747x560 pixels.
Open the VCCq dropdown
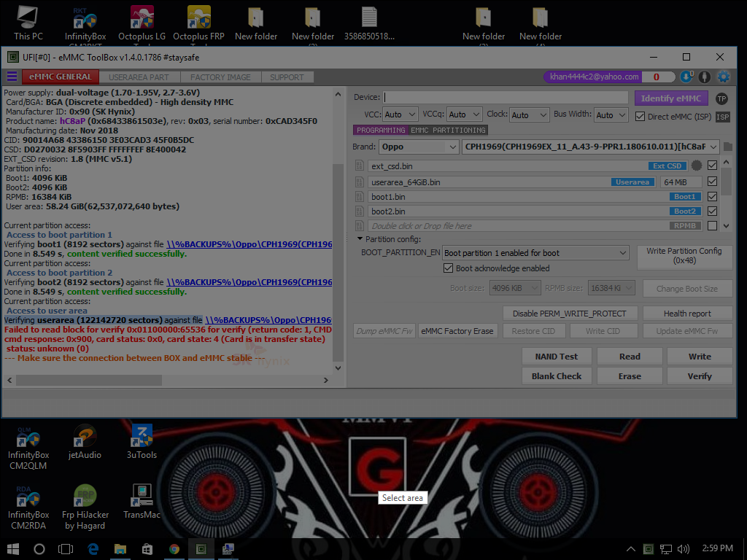pos(465,114)
